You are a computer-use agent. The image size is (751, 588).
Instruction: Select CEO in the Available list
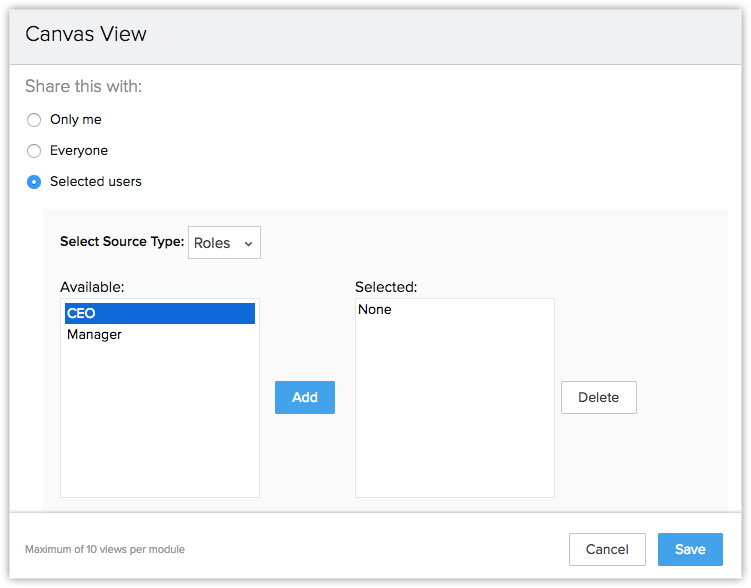tap(160, 313)
